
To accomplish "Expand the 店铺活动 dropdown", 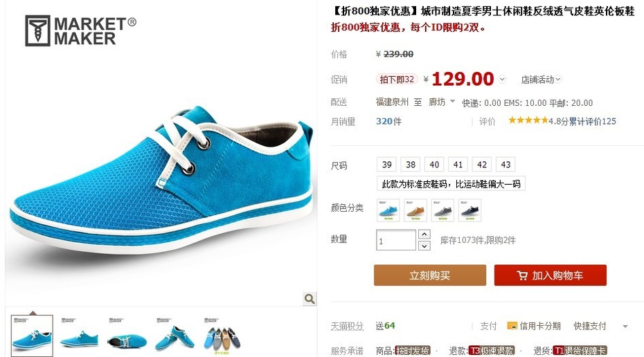I will click(541, 80).
